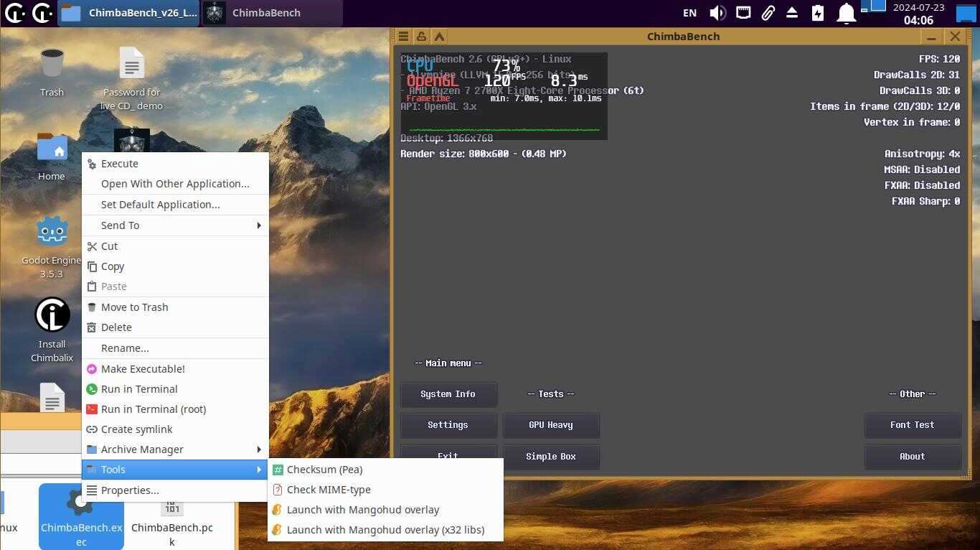Click the 'DrawCalls 2D: 31' text
The width and height of the screenshot is (980, 550).
[917, 75]
